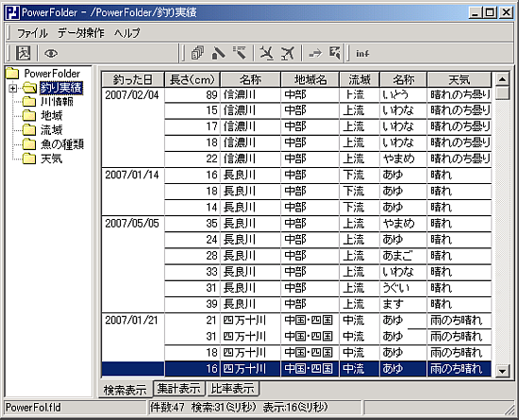Image resolution: width=519 pixels, height=420 pixels.
Task: Click the landing airplane toolbar icon
Action: pos(267,53)
